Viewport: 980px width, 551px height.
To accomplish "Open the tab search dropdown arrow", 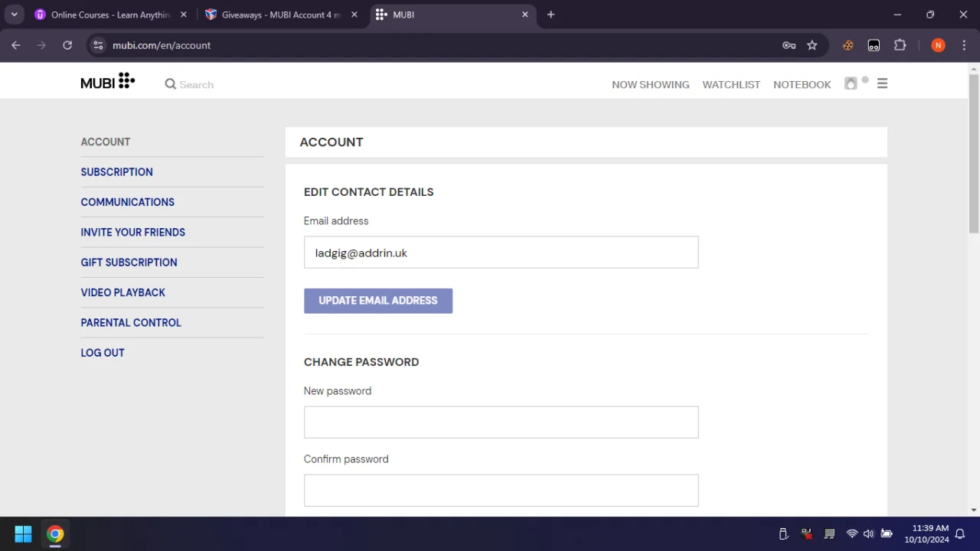I will coord(14,15).
